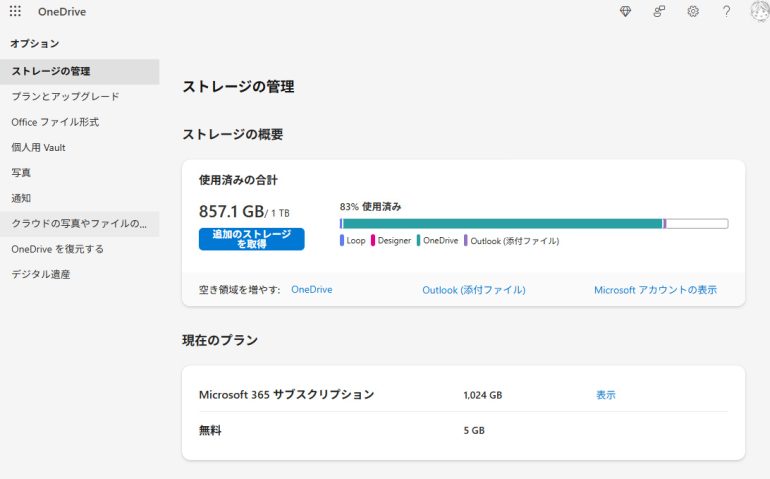This screenshot has height=479, width=770.
Task: Click 追加のストレージを取得 button
Action: 251,239
